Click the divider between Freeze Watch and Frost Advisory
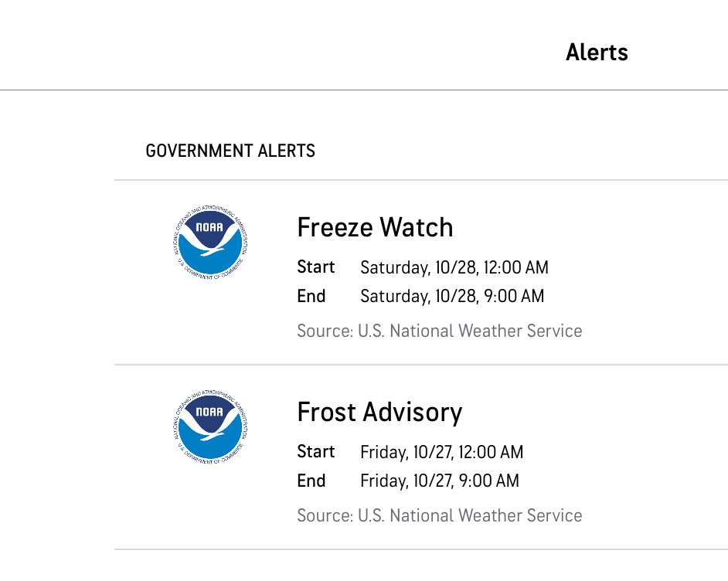The image size is (728, 581). (x=421, y=365)
